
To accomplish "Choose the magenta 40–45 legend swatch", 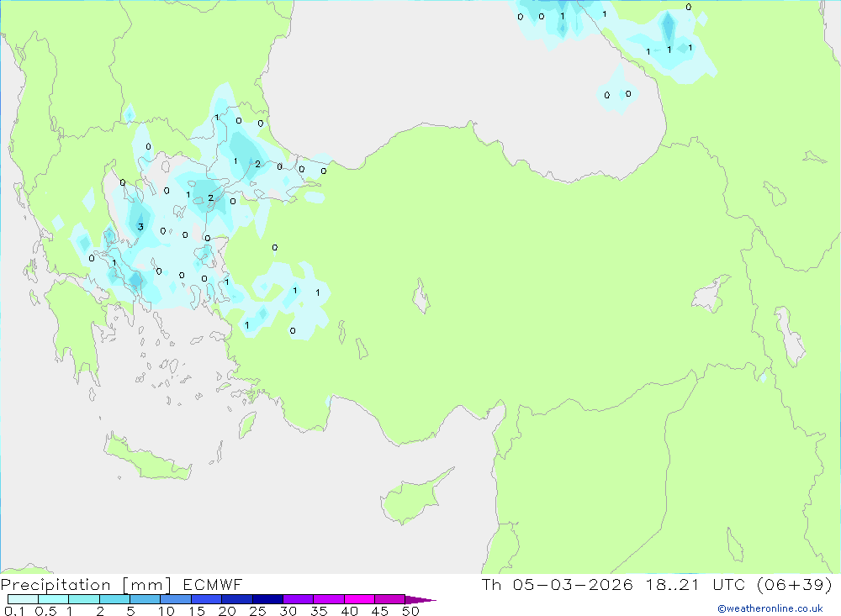I will 359,599.
